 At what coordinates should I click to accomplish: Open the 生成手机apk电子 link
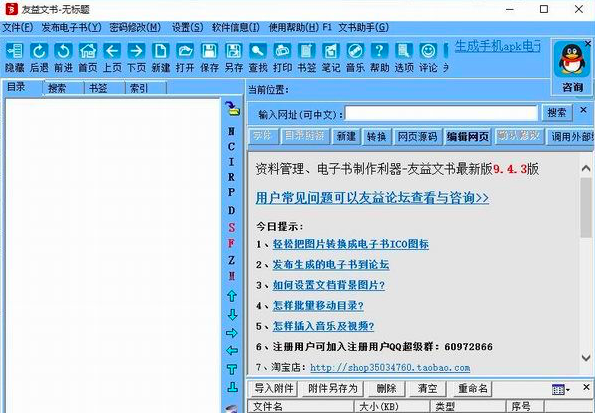(x=497, y=46)
